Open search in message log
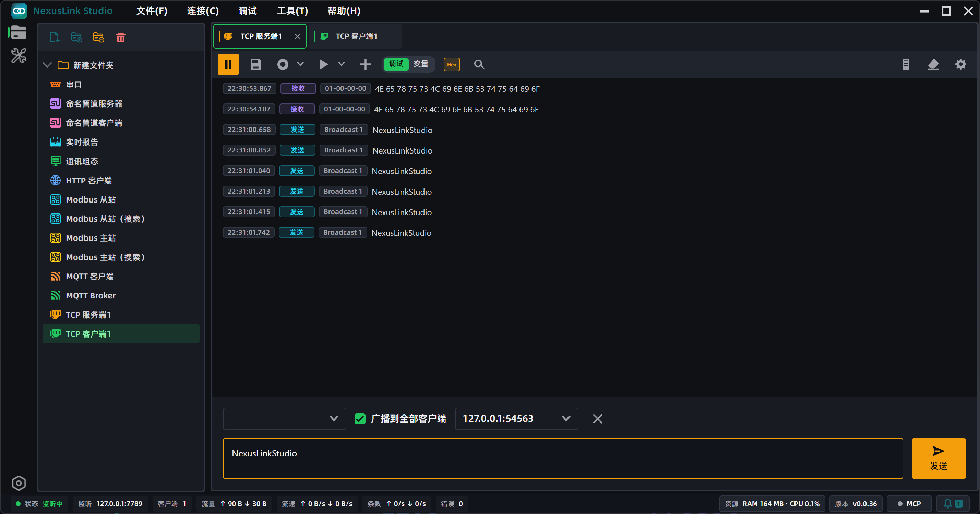Image resolution: width=980 pixels, height=514 pixels. (479, 64)
